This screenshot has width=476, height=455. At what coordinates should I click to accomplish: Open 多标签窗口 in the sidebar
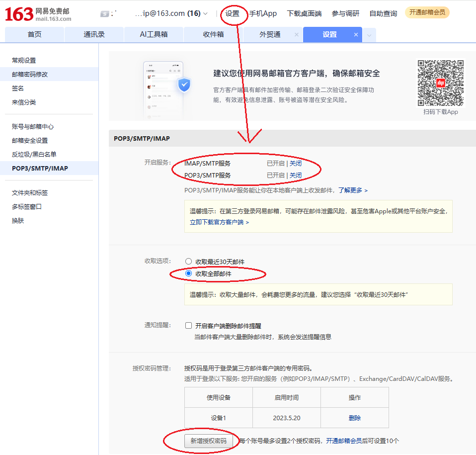coord(27,207)
